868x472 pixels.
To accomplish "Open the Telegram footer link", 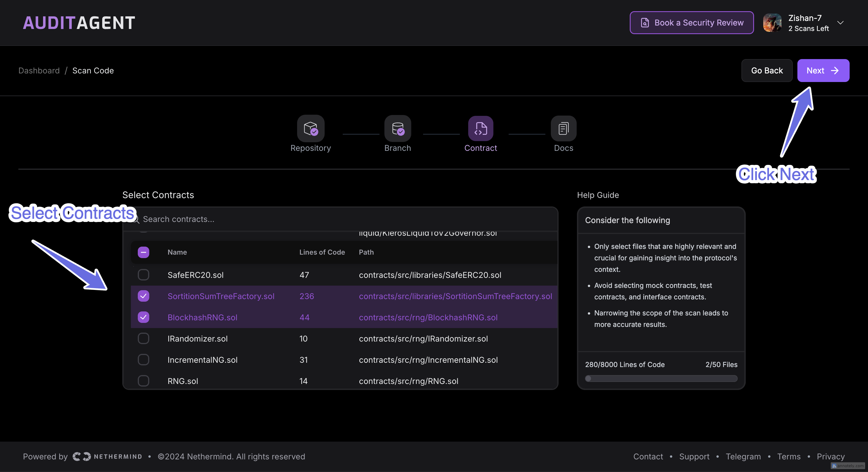I will click(743, 457).
